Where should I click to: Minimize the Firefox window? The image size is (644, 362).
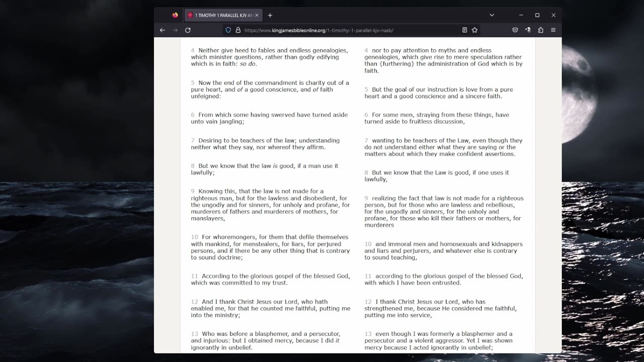click(521, 15)
